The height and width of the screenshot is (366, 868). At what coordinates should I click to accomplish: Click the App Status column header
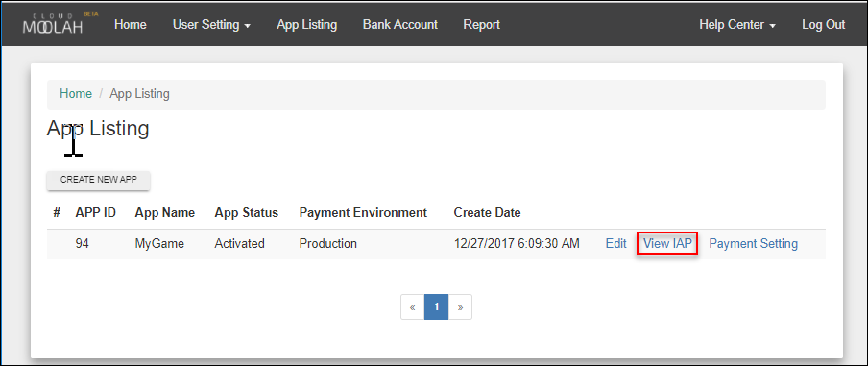point(247,213)
